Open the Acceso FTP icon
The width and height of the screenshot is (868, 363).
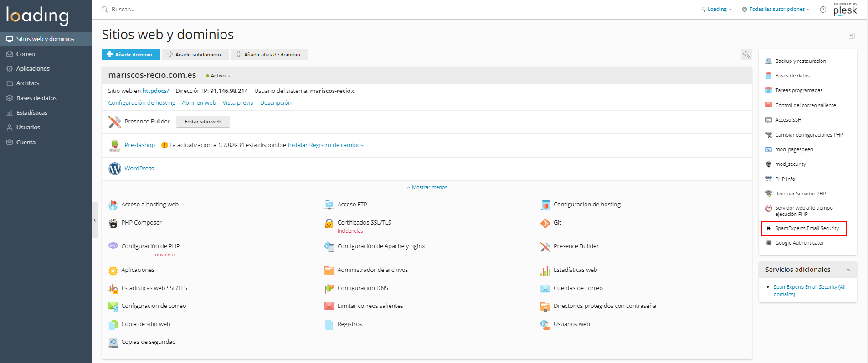pos(329,205)
